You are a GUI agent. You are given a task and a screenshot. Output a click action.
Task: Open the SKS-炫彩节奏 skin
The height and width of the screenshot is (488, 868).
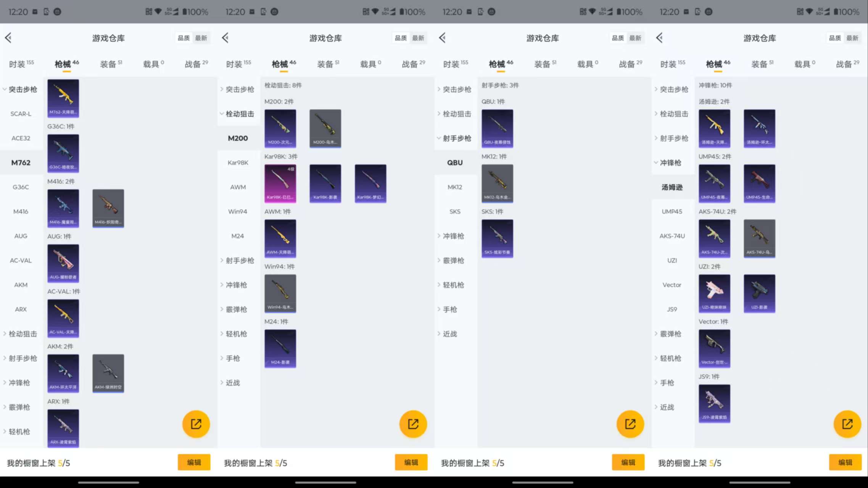pos(498,238)
